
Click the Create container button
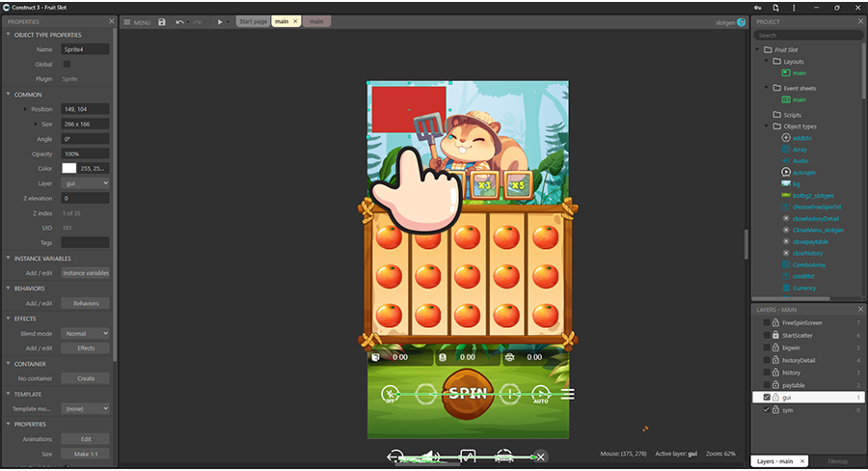pyautogui.click(x=85, y=378)
